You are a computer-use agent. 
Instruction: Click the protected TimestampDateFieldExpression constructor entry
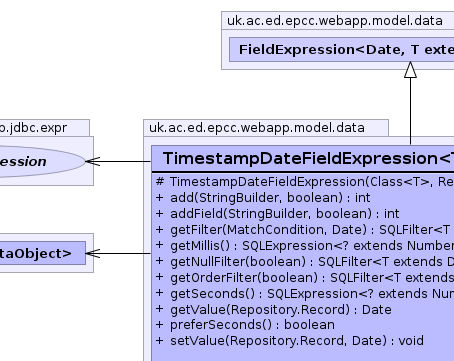pos(305,182)
